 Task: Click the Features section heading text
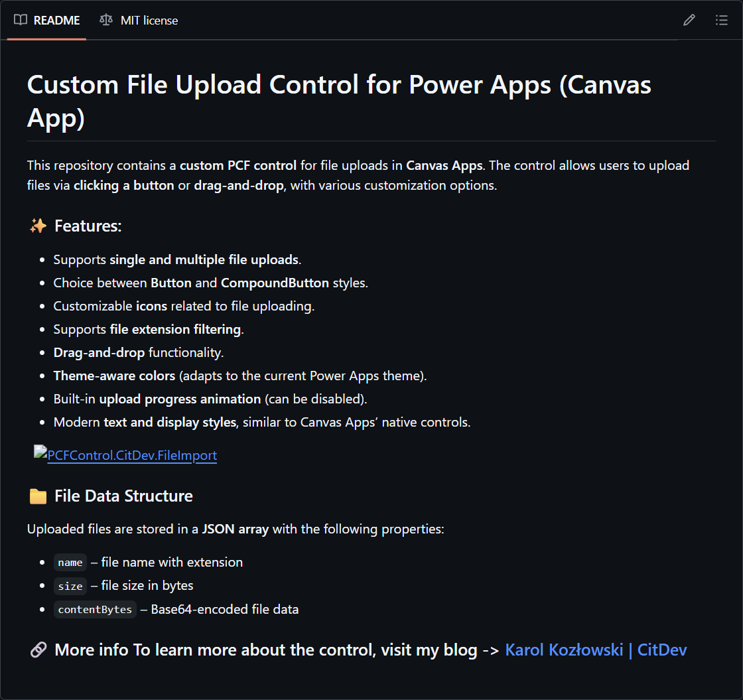[88, 226]
